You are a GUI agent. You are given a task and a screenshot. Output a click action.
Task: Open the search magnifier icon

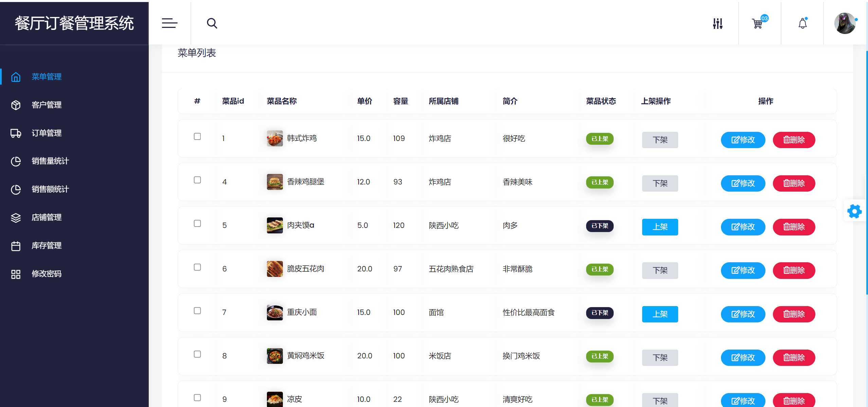point(212,23)
